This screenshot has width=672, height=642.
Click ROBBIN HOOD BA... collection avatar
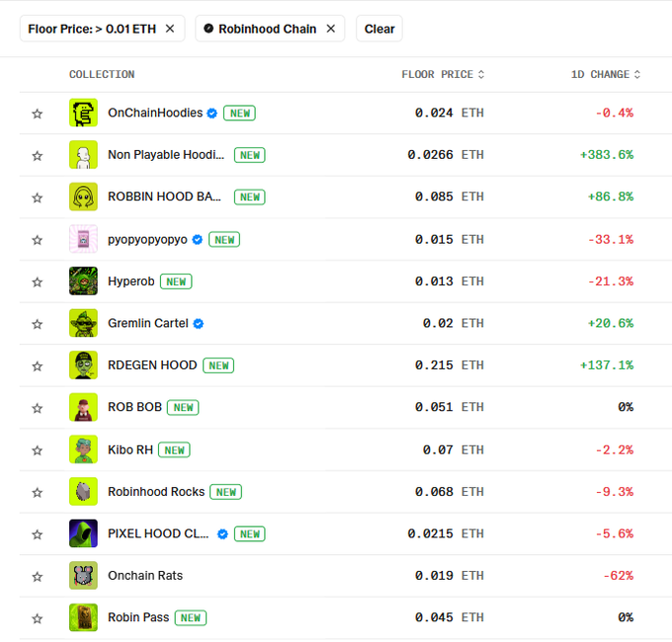83,197
